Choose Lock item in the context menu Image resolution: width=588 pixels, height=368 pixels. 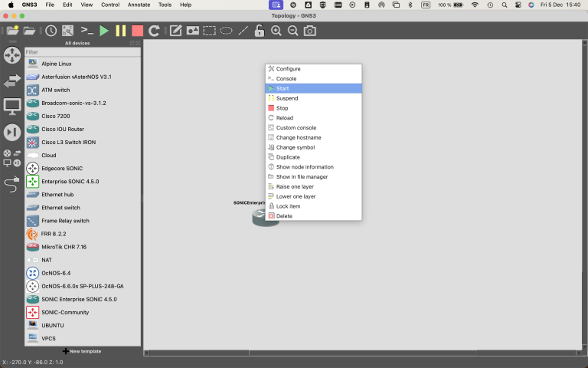tap(288, 206)
